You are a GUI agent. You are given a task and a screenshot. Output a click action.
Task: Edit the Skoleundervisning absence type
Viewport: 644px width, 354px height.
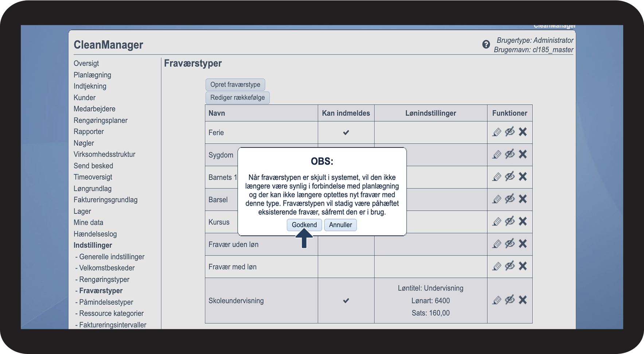click(497, 300)
